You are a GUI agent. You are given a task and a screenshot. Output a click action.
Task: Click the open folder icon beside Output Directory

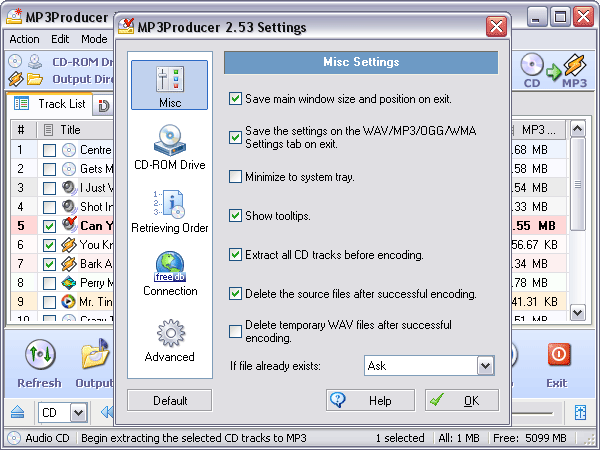(x=35, y=79)
